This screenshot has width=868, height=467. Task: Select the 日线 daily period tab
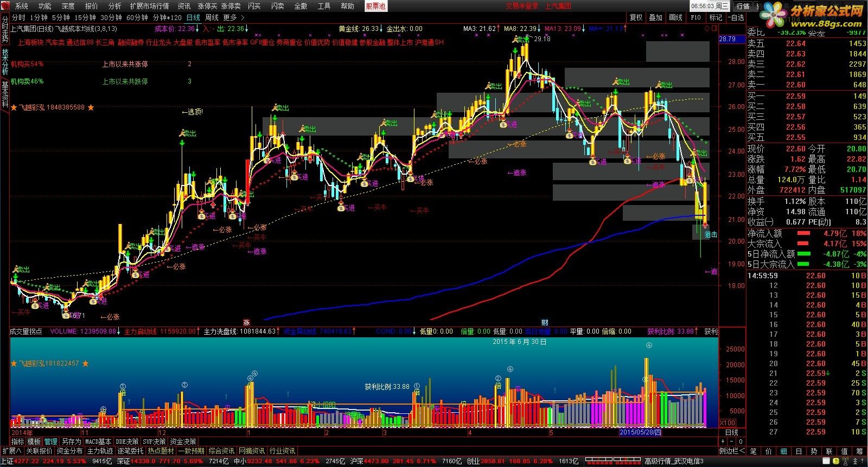tap(193, 17)
